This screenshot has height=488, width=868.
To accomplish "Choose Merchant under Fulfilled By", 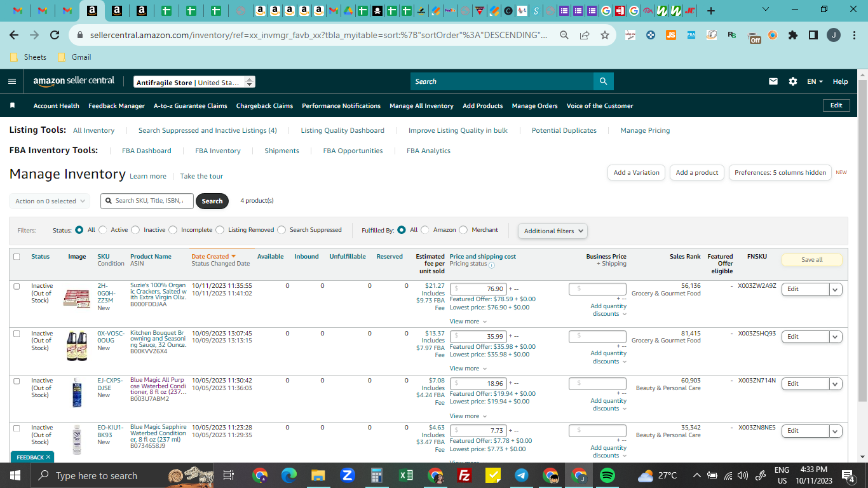I will [x=463, y=230].
